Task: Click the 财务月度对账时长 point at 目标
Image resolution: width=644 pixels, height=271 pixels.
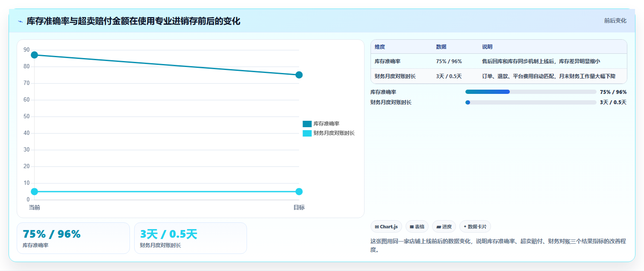Action: coord(299,192)
